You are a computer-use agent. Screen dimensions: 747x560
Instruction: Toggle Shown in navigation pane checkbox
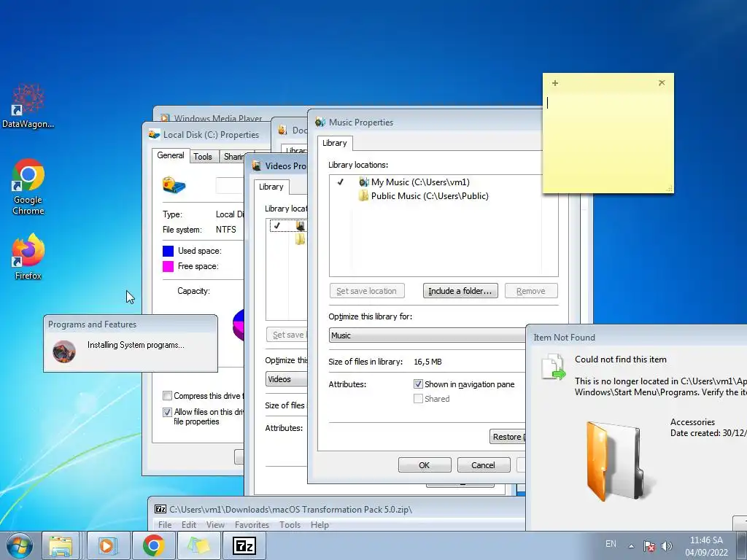coord(418,384)
